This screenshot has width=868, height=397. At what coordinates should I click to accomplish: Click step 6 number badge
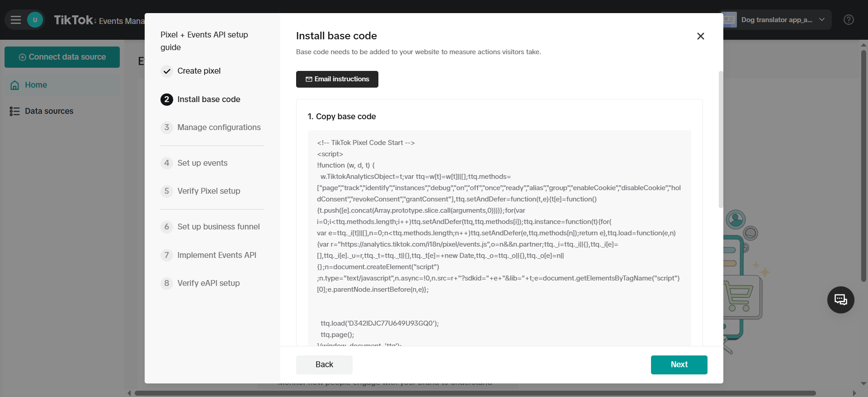coord(167,227)
